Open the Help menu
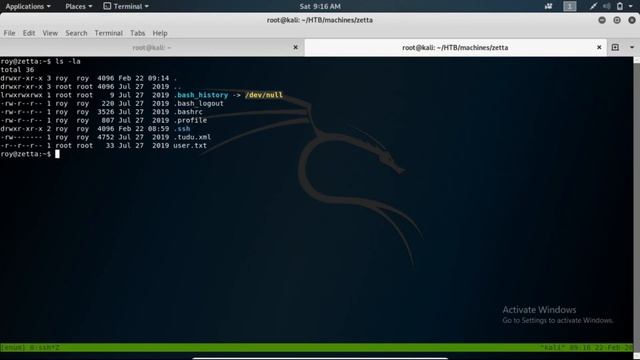Screen dimensions: 640x360 tap(160, 33)
